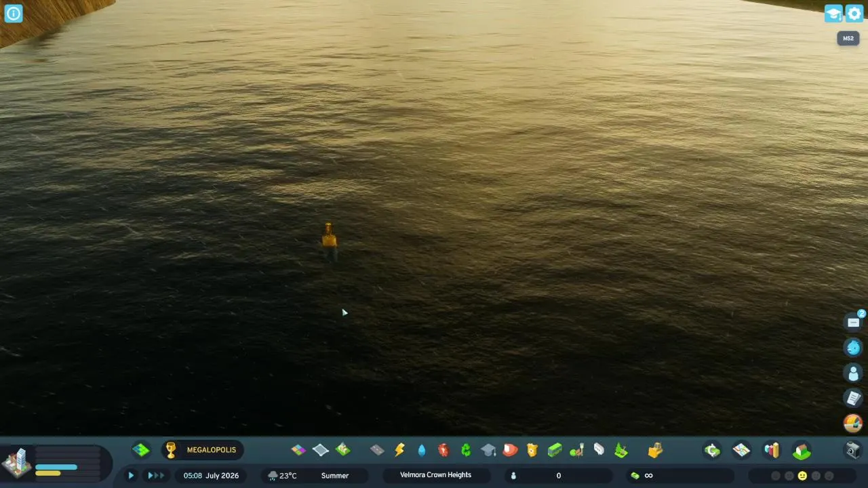Viewport: 868px width, 488px height.
Task: Open the Progression green tiles panel
Action: point(140,449)
